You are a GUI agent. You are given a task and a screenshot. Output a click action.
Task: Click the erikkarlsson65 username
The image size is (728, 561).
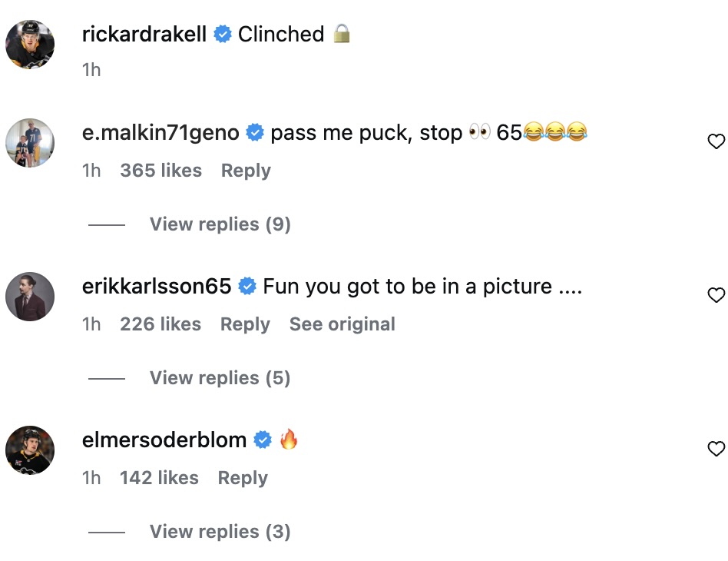pos(157,287)
